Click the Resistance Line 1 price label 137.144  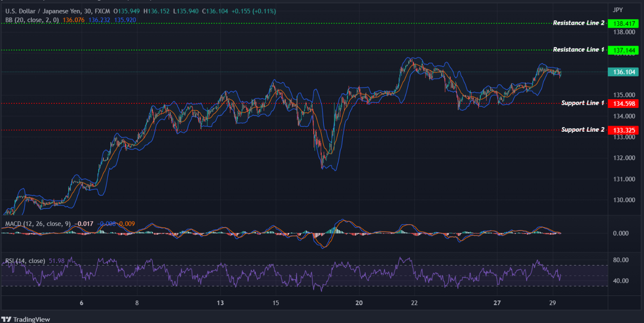coord(624,50)
